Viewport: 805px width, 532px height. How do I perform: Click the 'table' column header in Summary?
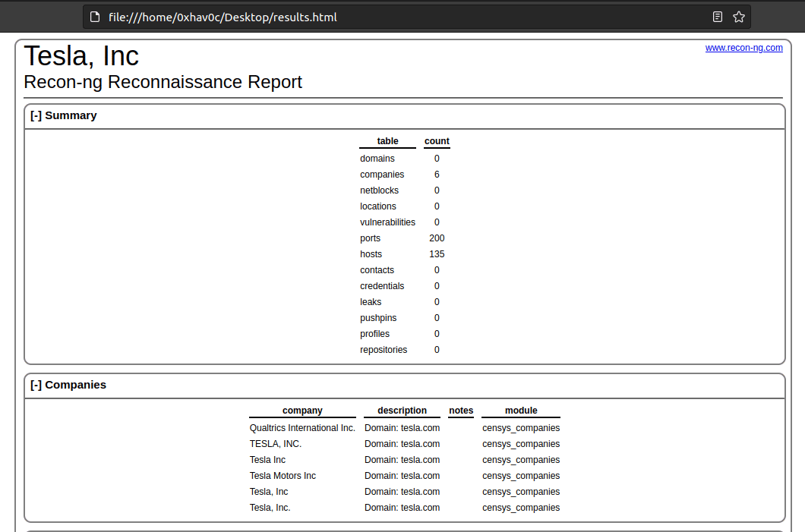pyautogui.click(x=387, y=141)
